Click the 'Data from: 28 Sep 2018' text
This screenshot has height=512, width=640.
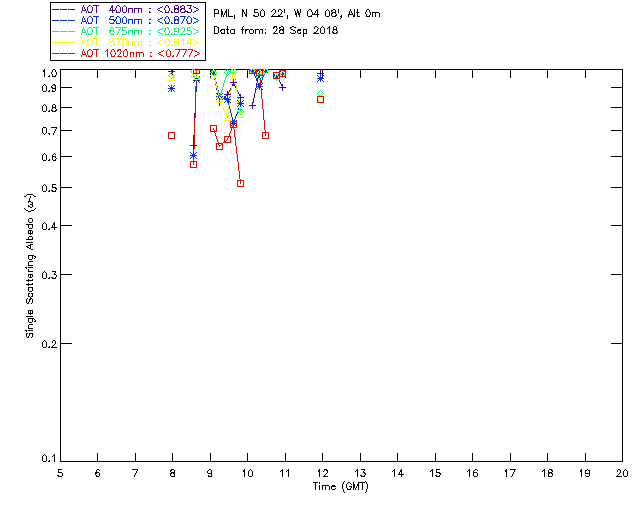coord(276,31)
